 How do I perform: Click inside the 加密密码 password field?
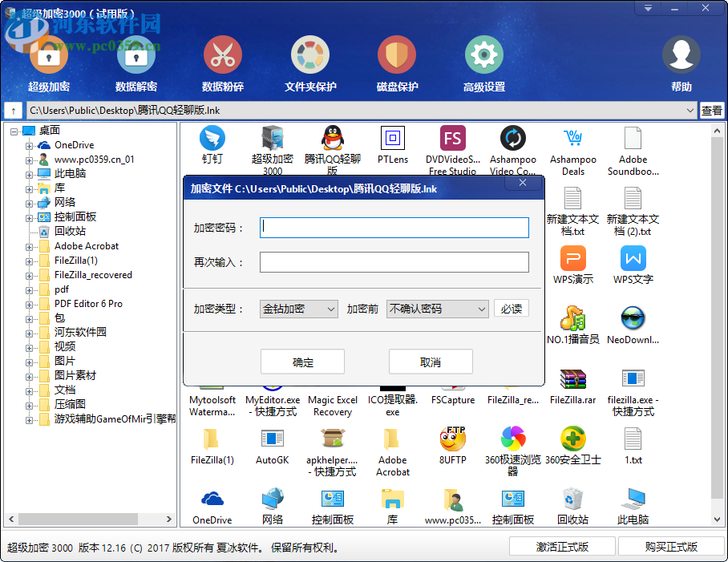click(393, 227)
